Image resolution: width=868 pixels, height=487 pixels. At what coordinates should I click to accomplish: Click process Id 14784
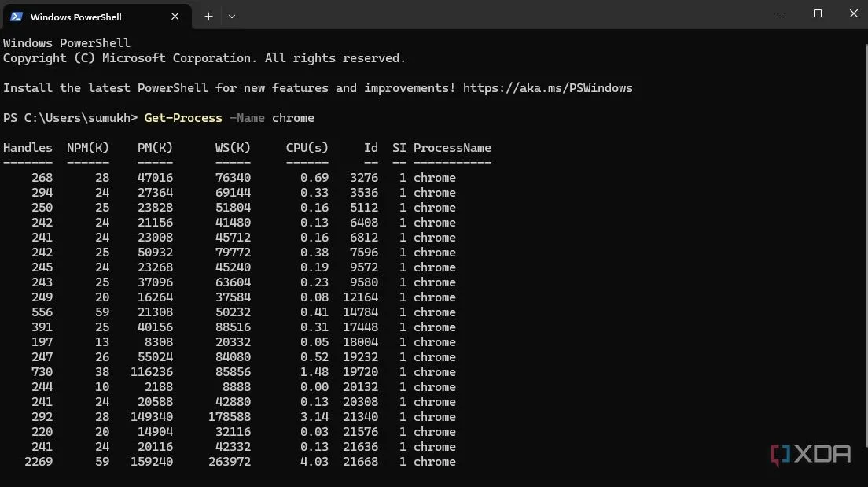(x=360, y=312)
